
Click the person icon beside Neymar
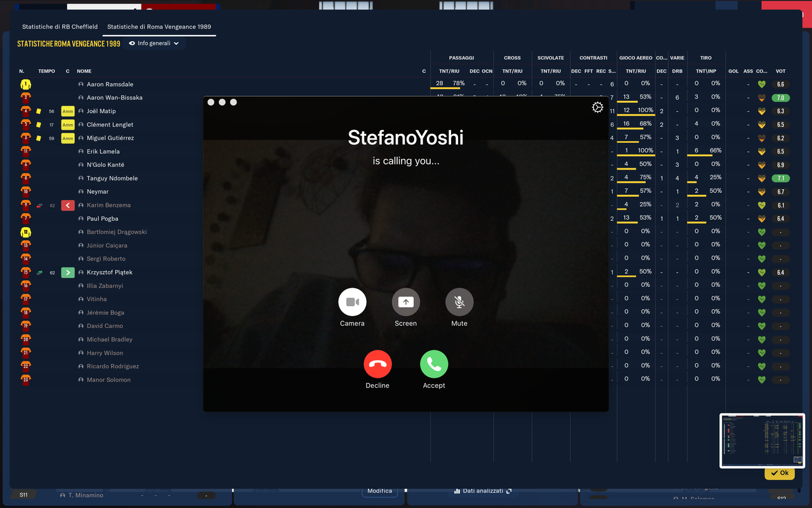[81, 192]
